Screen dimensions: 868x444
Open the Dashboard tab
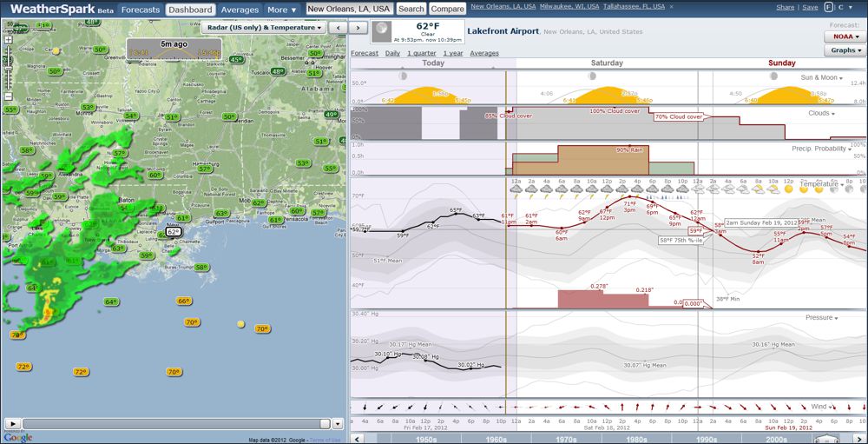pyautogui.click(x=190, y=10)
